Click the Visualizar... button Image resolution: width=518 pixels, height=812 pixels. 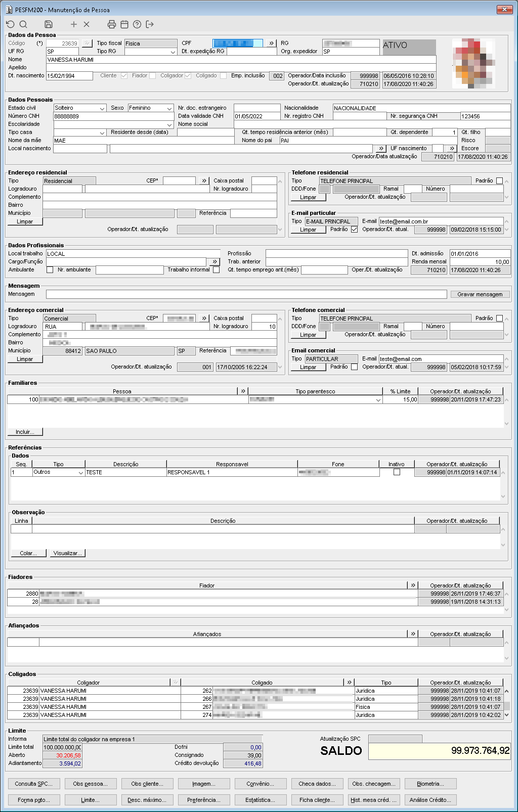coord(68,553)
